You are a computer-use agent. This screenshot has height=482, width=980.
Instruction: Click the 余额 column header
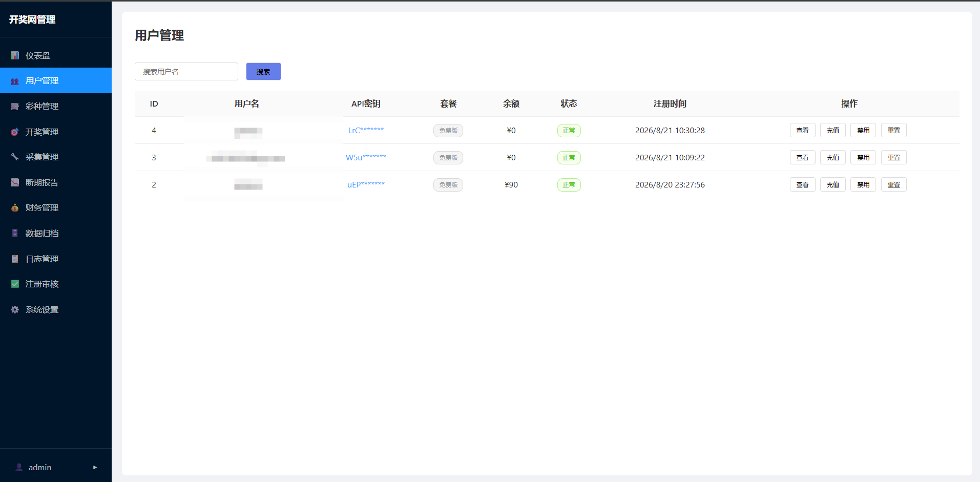point(511,103)
